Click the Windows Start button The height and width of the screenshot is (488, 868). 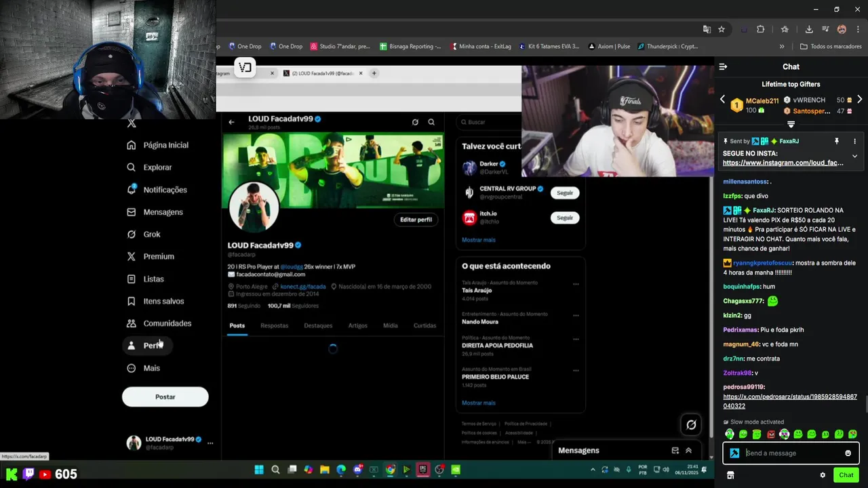click(259, 469)
